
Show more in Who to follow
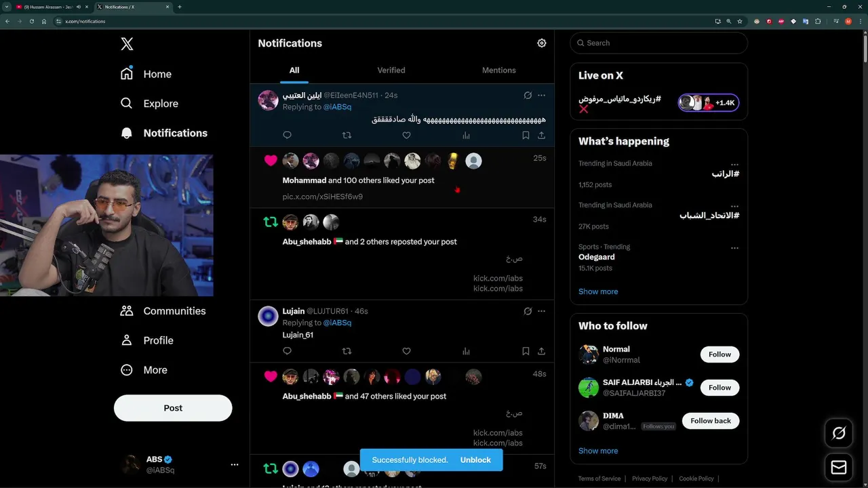tap(598, 451)
